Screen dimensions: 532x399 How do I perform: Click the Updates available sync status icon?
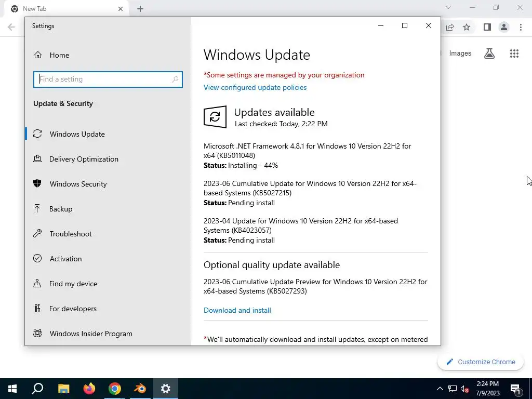click(x=215, y=117)
